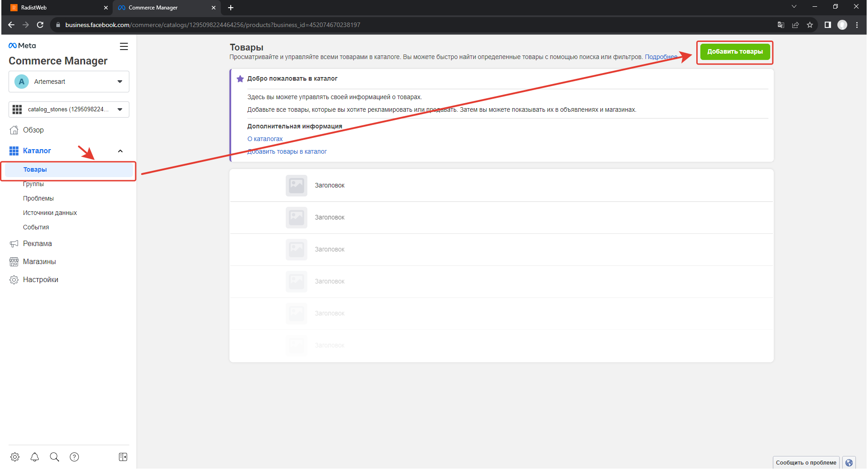Click the second product placeholder thumbnail
The image size is (868, 470).
(x=297, y=218)
